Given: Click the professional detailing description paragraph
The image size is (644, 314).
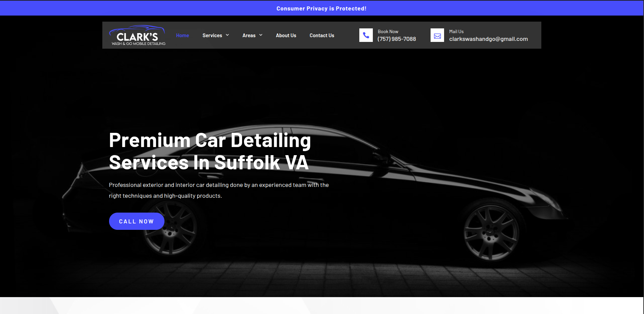Looking at the screenshot, I should [x=218, y=190].
